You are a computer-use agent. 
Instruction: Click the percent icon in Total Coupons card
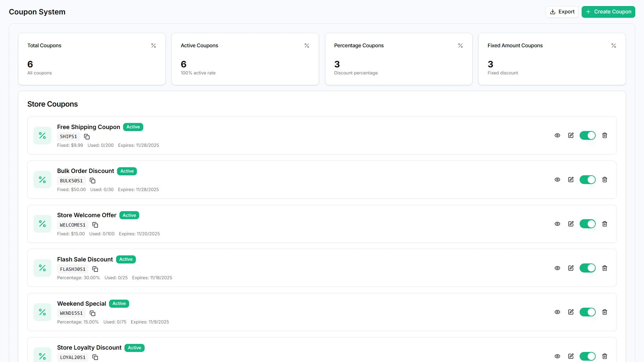[154, 46]
